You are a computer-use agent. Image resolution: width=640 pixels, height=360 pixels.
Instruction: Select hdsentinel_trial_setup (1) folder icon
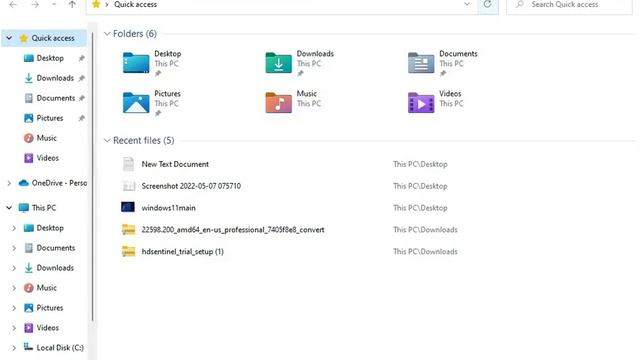point(128,251)
